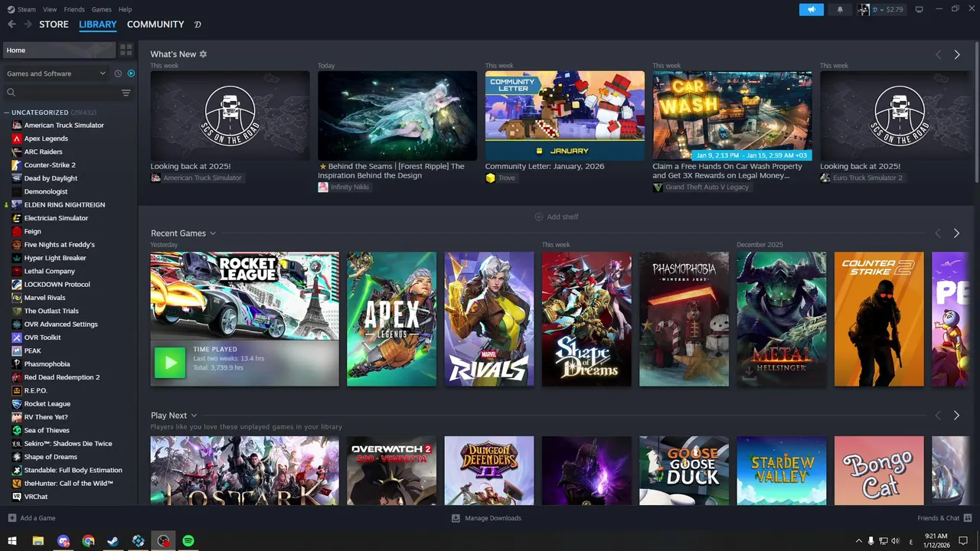
Task: Open the profile avatar picture
Action: 864,9
